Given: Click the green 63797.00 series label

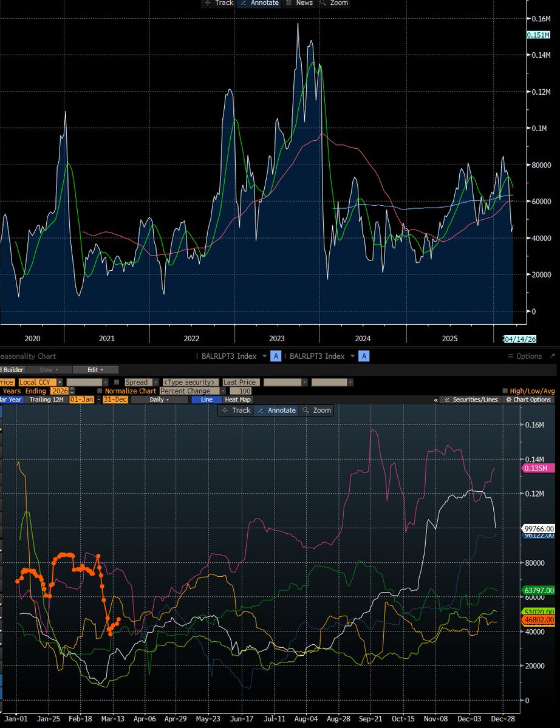Looking at the screenshot, I should tap(538, 591).
